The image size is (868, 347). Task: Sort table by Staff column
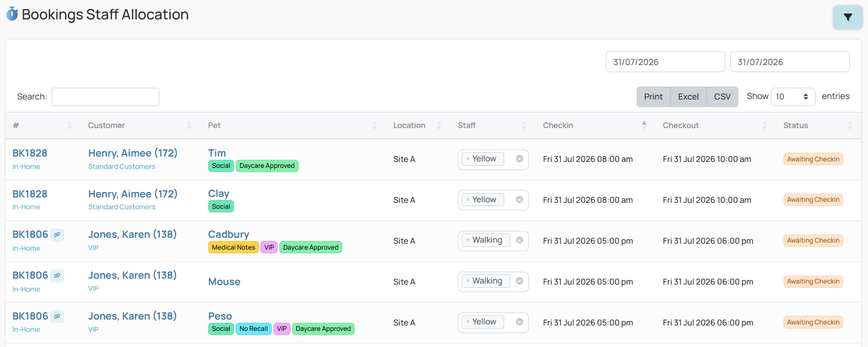(x=492, y=125)
